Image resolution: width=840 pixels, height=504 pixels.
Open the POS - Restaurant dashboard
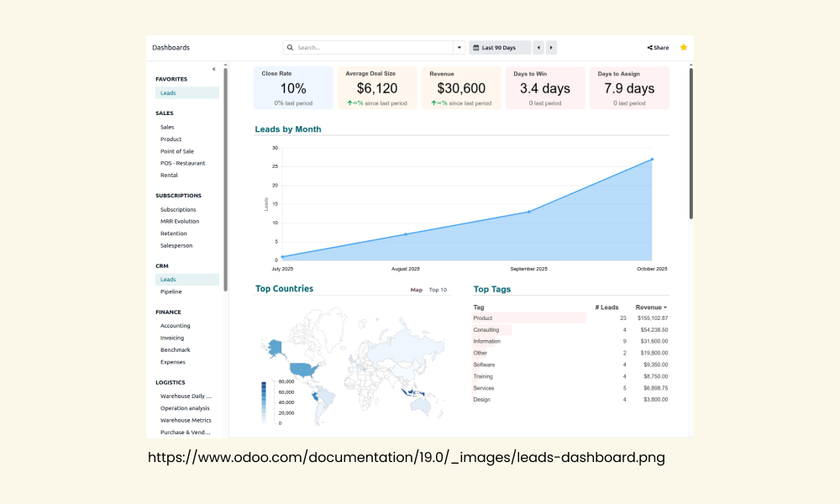pos(182,163)
